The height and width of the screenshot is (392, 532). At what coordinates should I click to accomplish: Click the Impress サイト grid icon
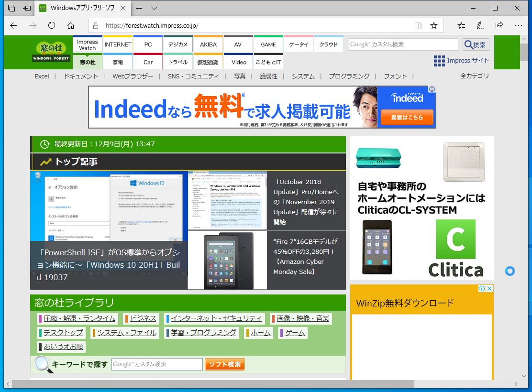coord(439,60)
